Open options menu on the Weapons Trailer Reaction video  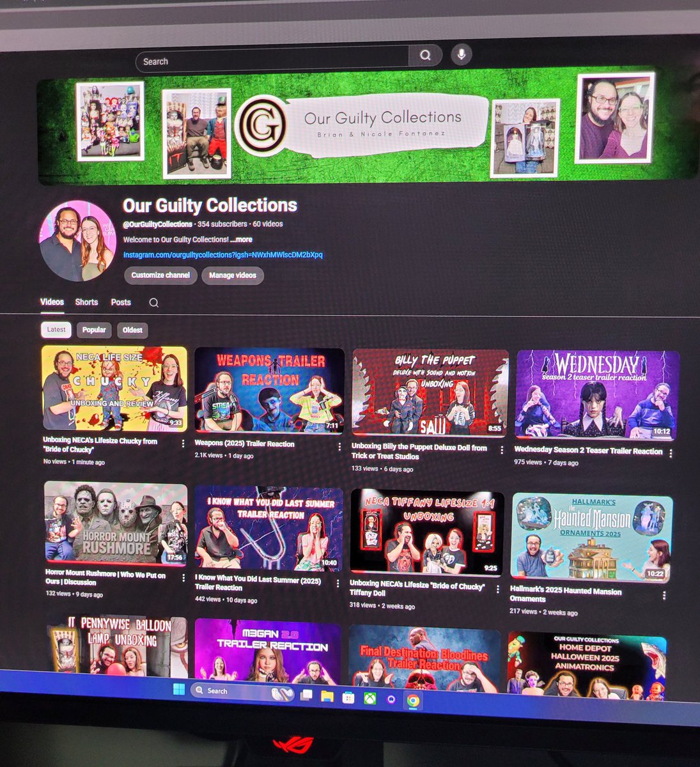[339, 445]
